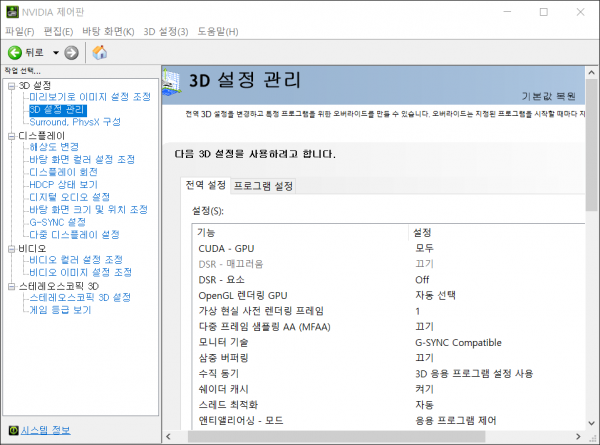This screenshot has width=600, height=445.
Task: Open HDCP 상태 보기 page
Action: pyautogui.click(x=64, y=185)
